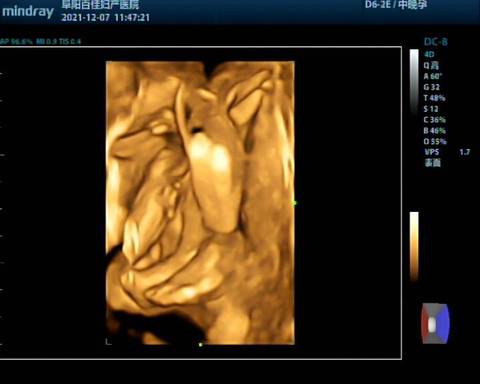
Task: Click the 4D fetal rendering image
Action: coord(200,203)
